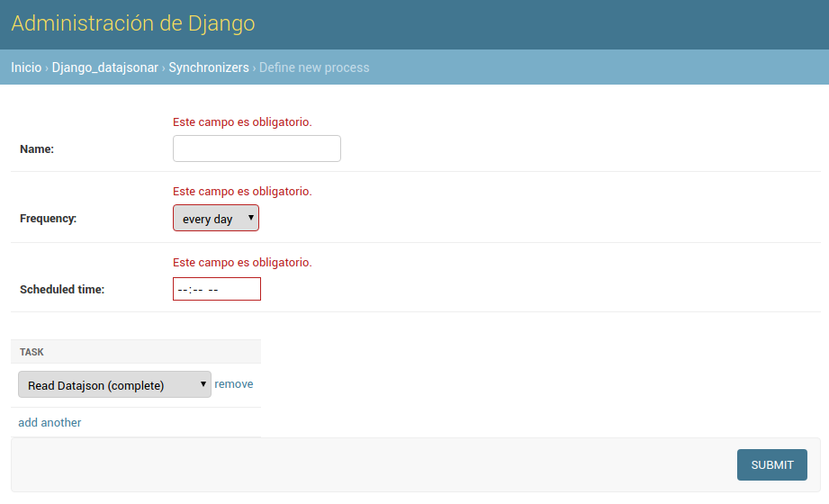This screenshot has width=829, height=504.
Task: Select the 'Scheduled time:' field label
Action: 62,290
